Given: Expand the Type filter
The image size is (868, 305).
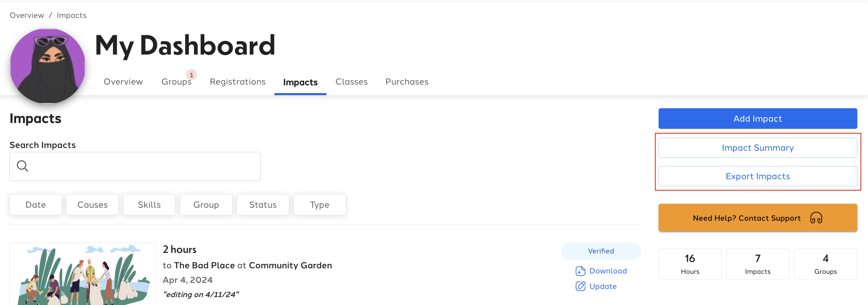Looking at the screenshot, I should click(x=320, y=205).
